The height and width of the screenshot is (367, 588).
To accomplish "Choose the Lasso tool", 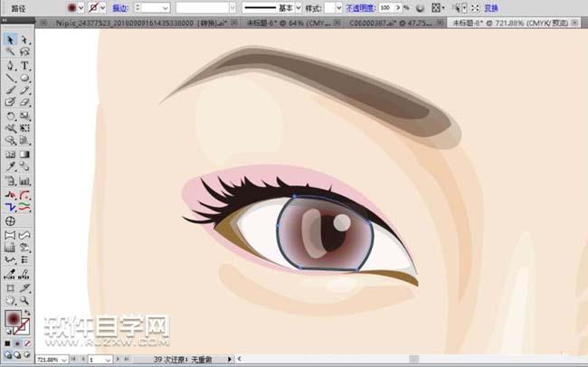I will coord(24,52).
